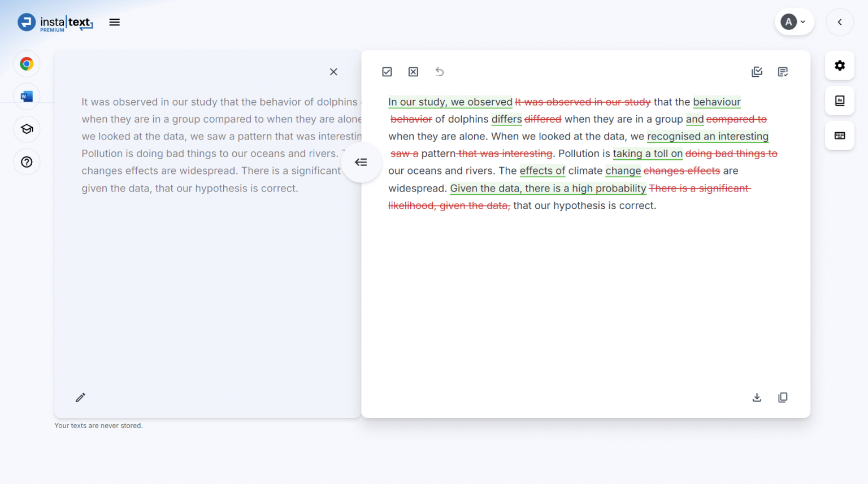Open InstaText settings

840,65
